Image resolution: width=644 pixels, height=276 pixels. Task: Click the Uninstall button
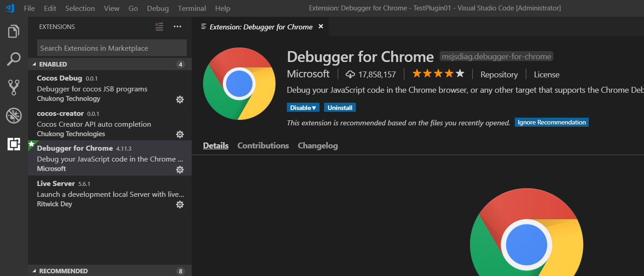coord(340,108)
